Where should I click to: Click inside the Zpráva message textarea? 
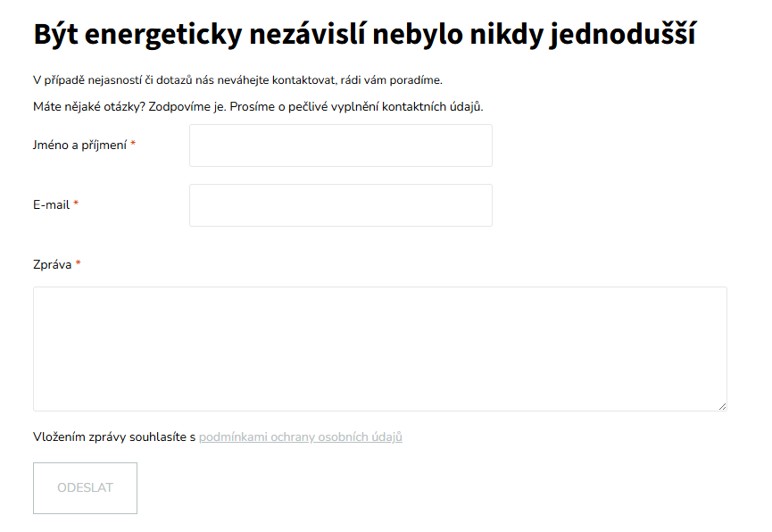pos(379,348)
